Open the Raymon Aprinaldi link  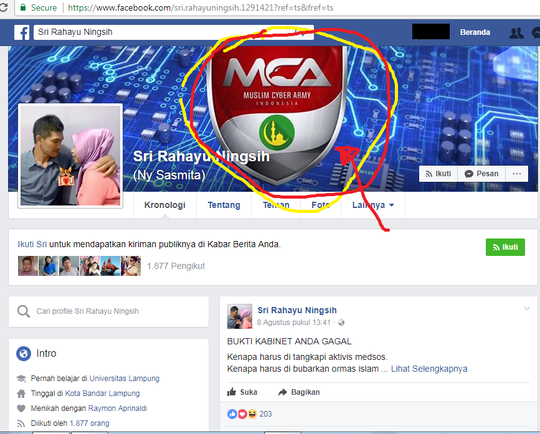pyautogui.click(x=117, y=409)
